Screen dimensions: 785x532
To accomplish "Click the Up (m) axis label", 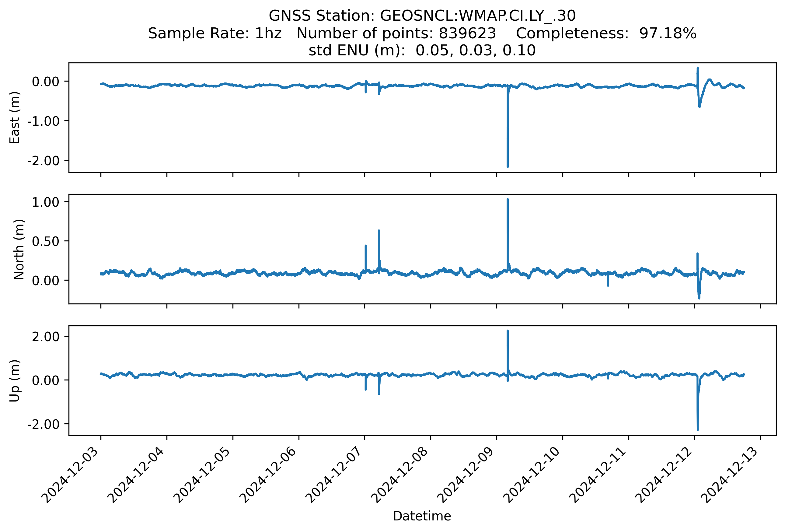I will 15,381.
